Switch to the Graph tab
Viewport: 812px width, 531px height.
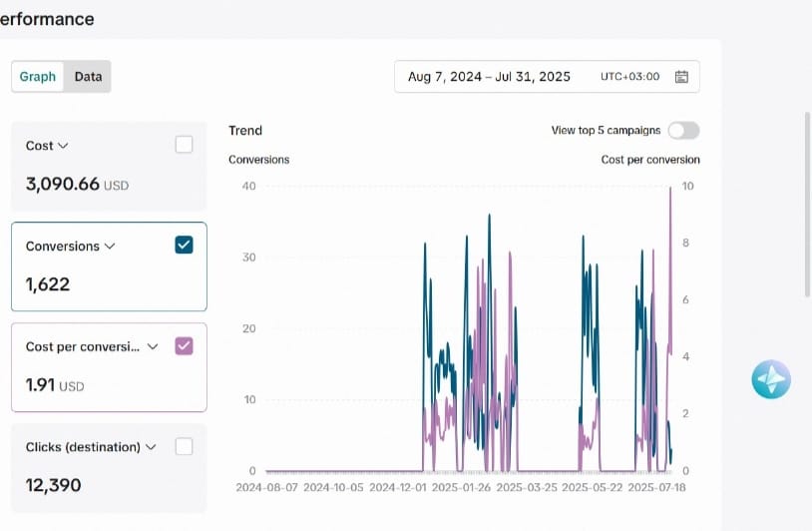pos(38,77)
